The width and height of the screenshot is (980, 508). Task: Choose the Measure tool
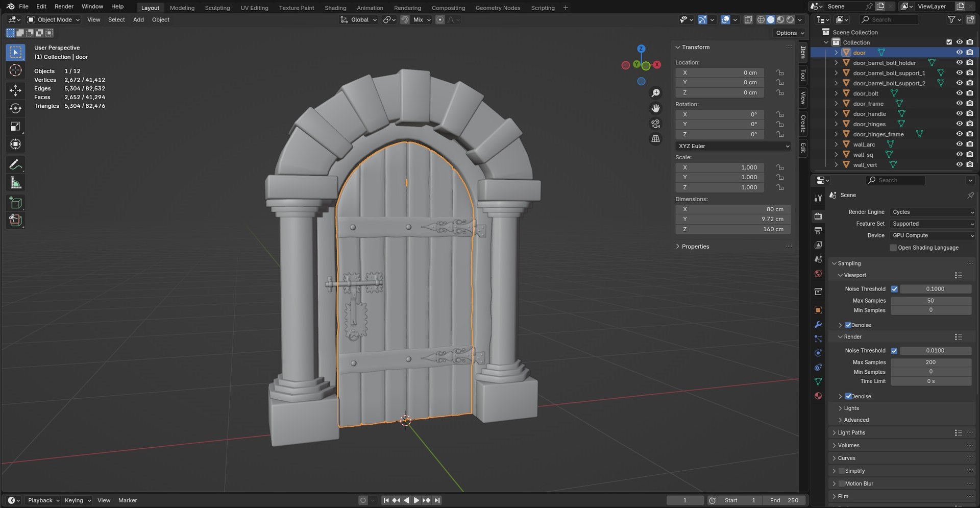click(x=15, y=183)
